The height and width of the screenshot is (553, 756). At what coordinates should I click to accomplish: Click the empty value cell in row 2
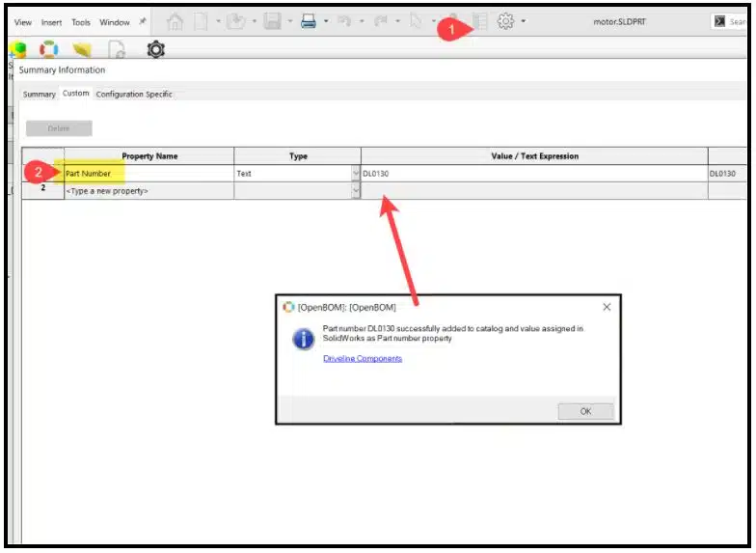click(x=534, y=191)
